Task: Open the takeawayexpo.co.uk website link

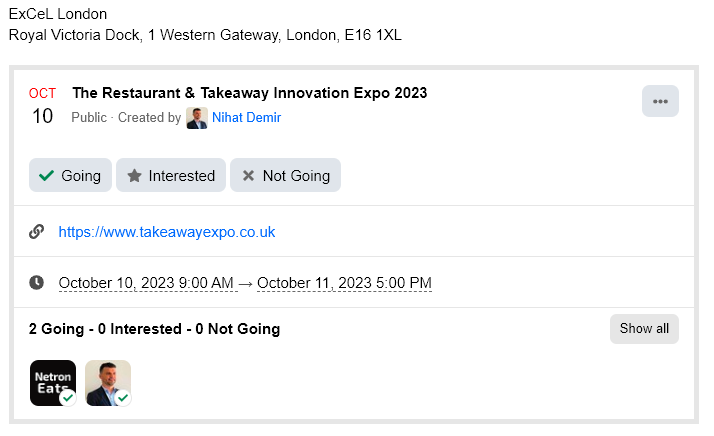Action: [x=167, y=232]
